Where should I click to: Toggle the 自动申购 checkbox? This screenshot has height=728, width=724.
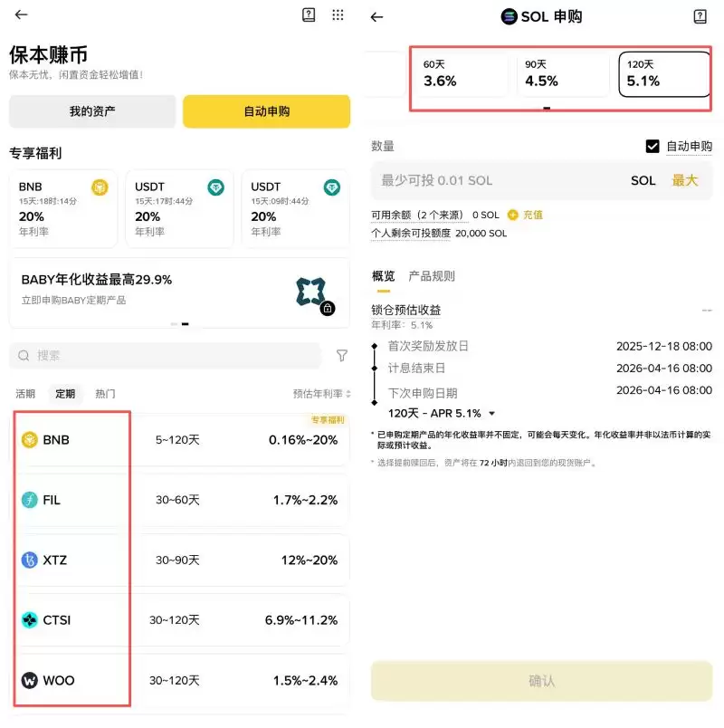(x=653, y=146)
